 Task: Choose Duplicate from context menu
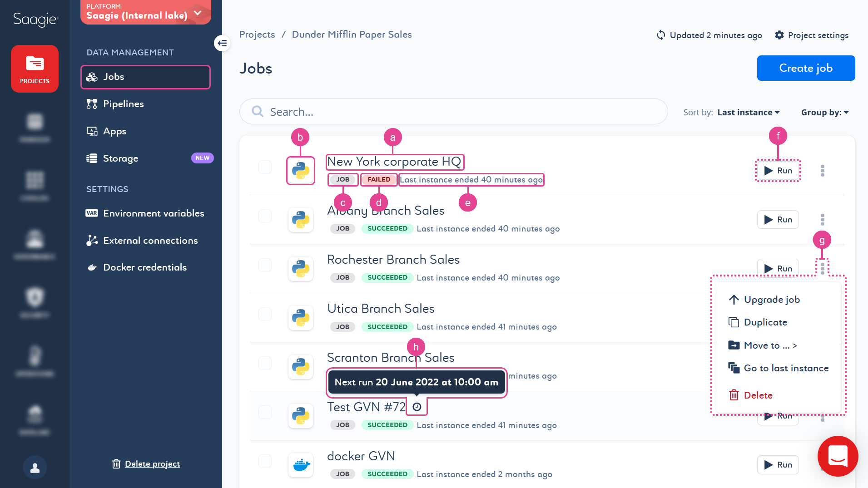758,322
